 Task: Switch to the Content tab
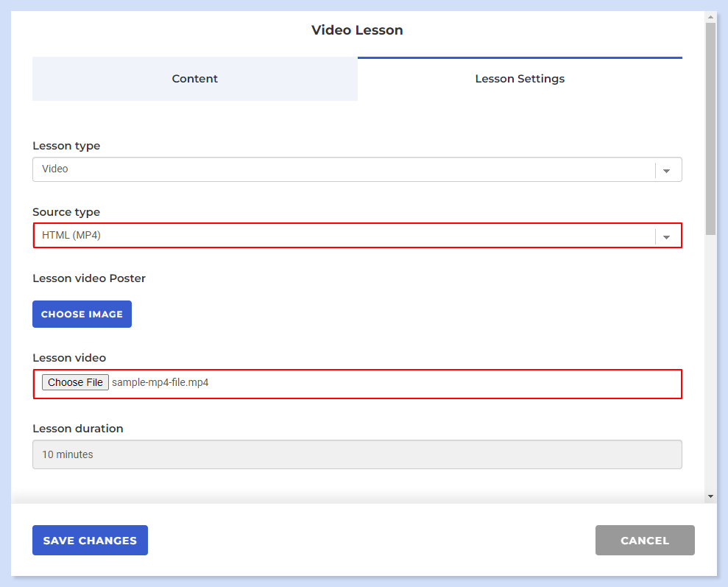[x=195, y=79]
